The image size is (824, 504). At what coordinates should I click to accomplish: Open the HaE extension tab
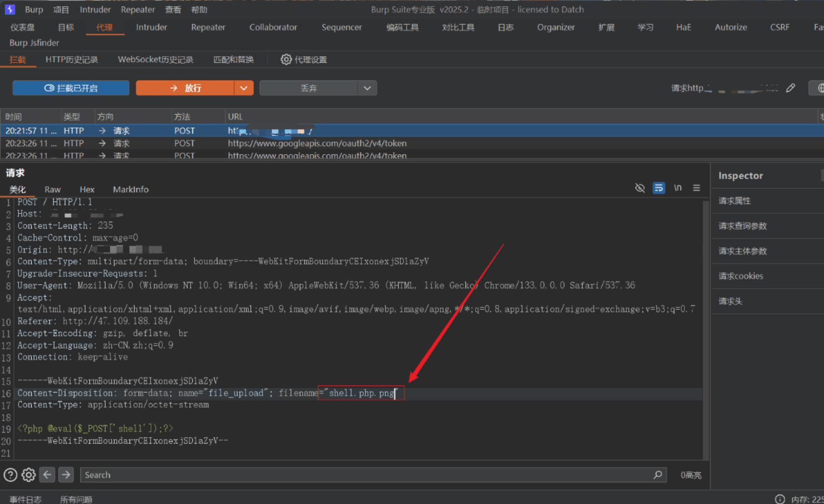click(x=683, y=27)
